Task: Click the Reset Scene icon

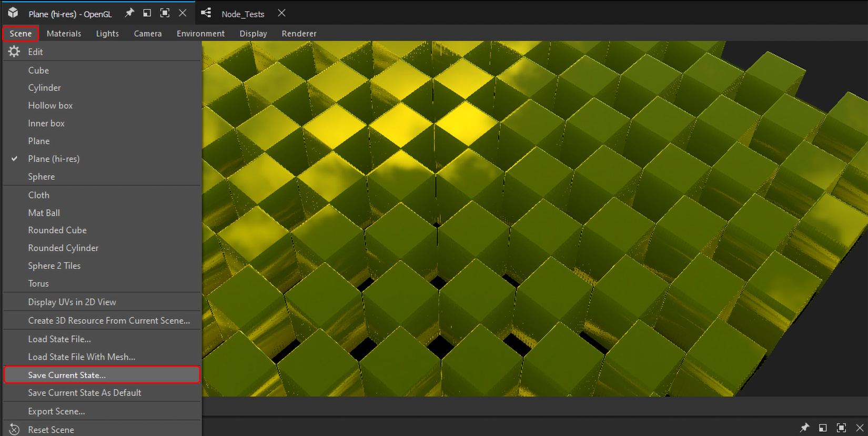Action: coord(14,430)
